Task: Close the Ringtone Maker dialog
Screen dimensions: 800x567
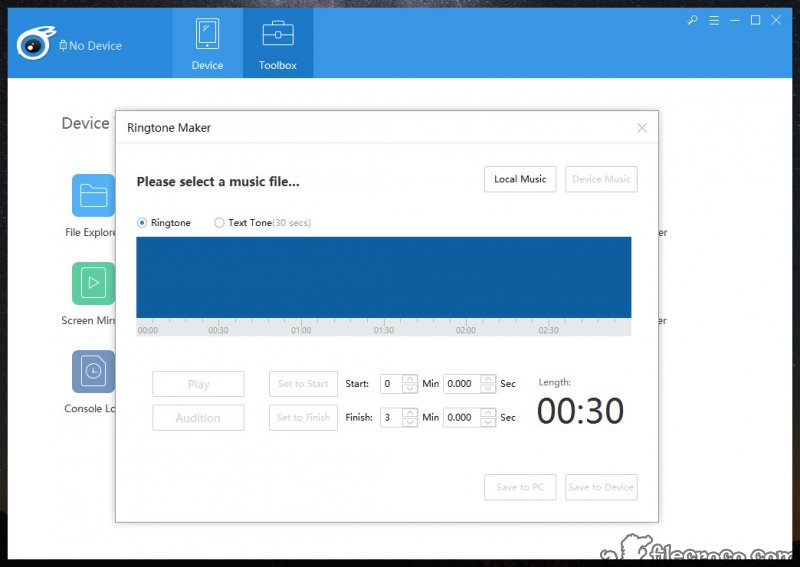Action: [x=642, y=128]
